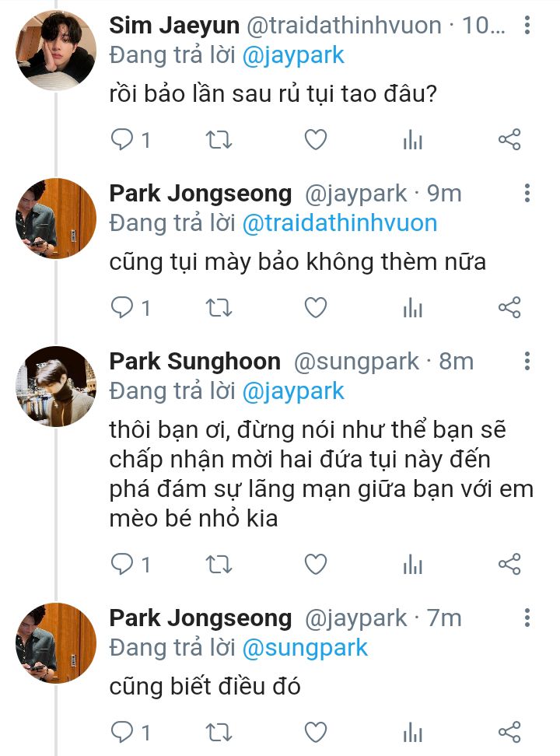The width and height of the screenshot is (560, 756).
Task: View analytics for Sim Jaeyun's tweet
Action: (x=412, y=140)
